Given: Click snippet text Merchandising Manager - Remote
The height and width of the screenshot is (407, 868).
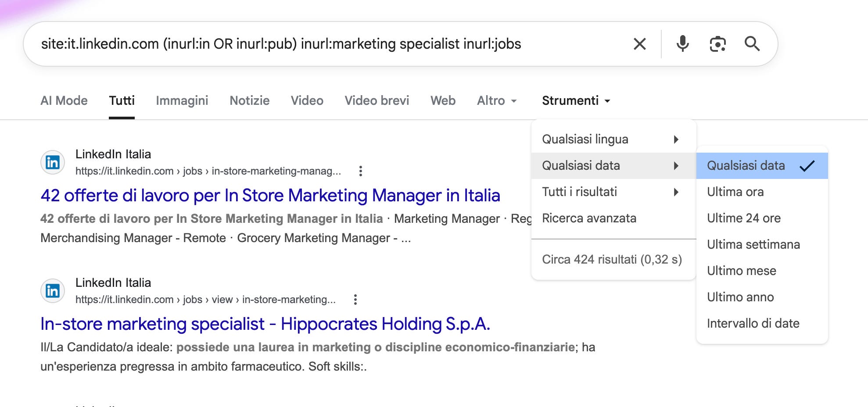Looking at the screenshot, I should pos(133,238).
